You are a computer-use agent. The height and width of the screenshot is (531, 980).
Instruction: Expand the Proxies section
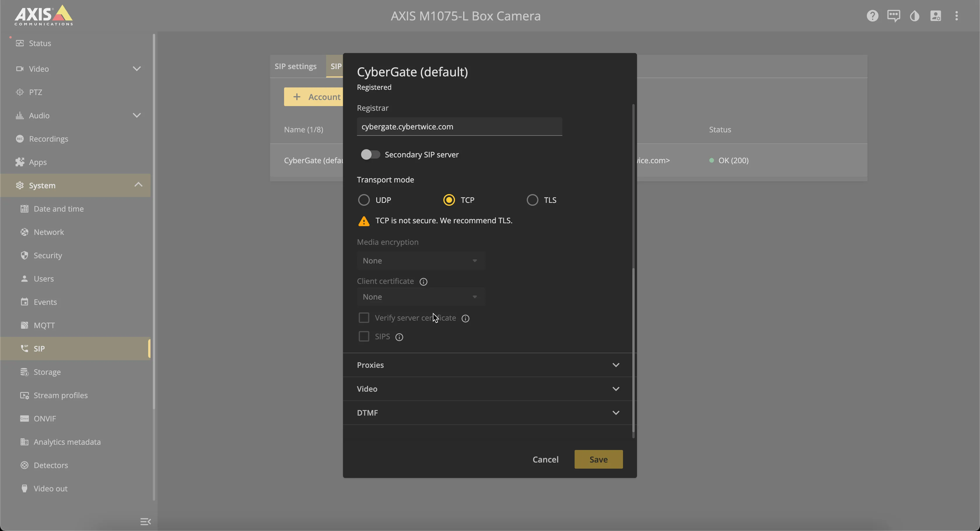click(x=488, y=365)
